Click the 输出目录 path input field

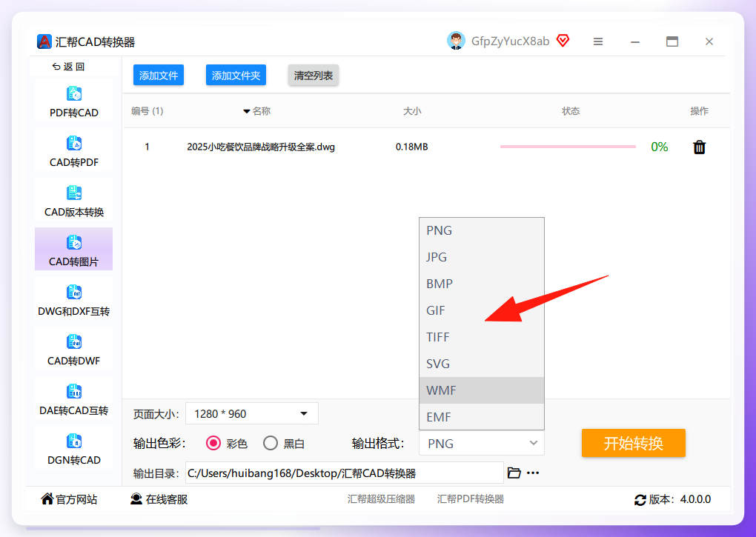(x=345, y=473)
